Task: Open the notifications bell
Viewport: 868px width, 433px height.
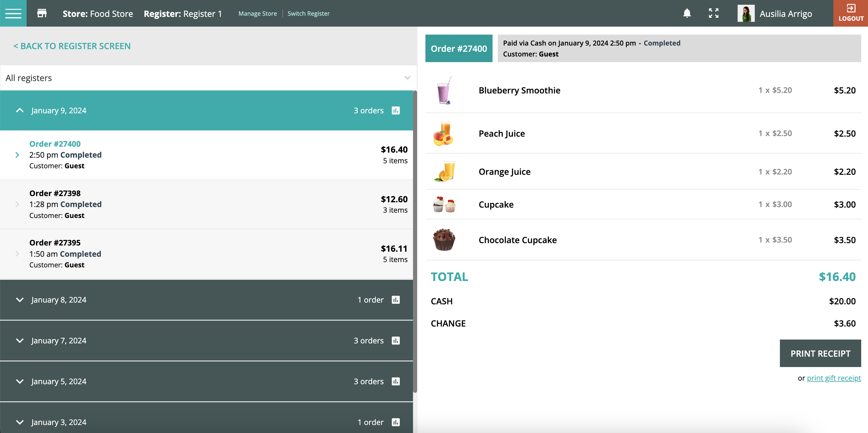Action: click(687, 14)
